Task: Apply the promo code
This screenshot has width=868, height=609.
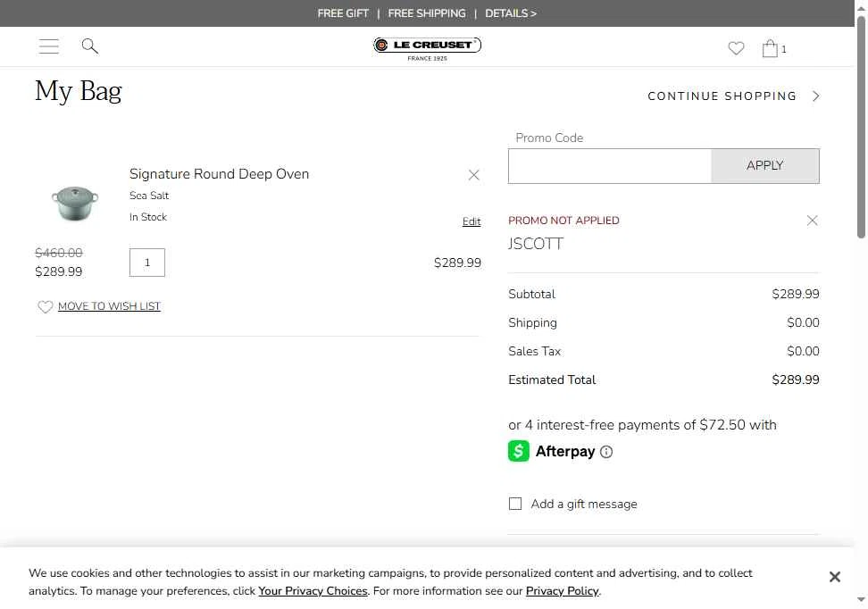Action: tap(765, 166)
